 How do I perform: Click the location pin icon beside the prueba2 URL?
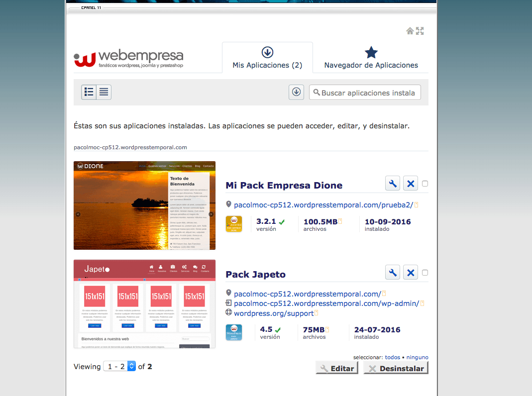pos(229,204)
